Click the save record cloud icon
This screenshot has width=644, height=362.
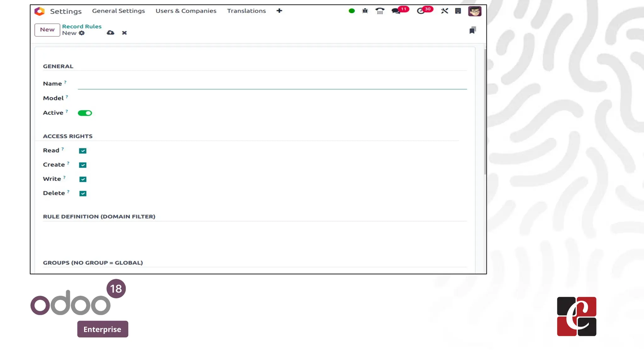110,33
